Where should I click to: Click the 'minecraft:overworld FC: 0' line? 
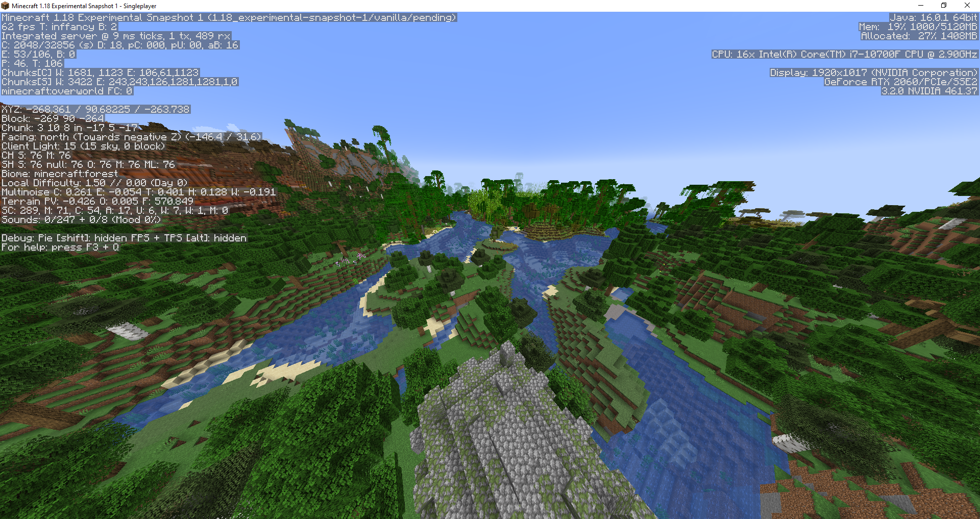click(x=67, y=91)
